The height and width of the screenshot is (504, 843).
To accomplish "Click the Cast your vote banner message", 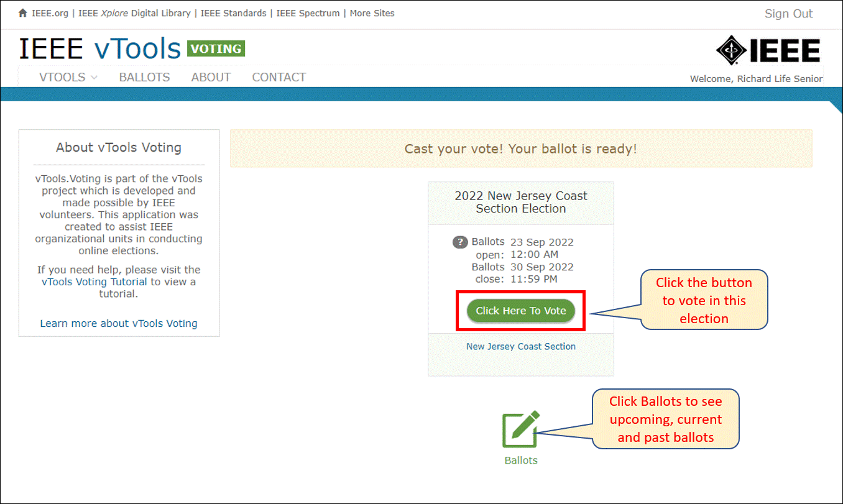I will [x=521, y=149].
